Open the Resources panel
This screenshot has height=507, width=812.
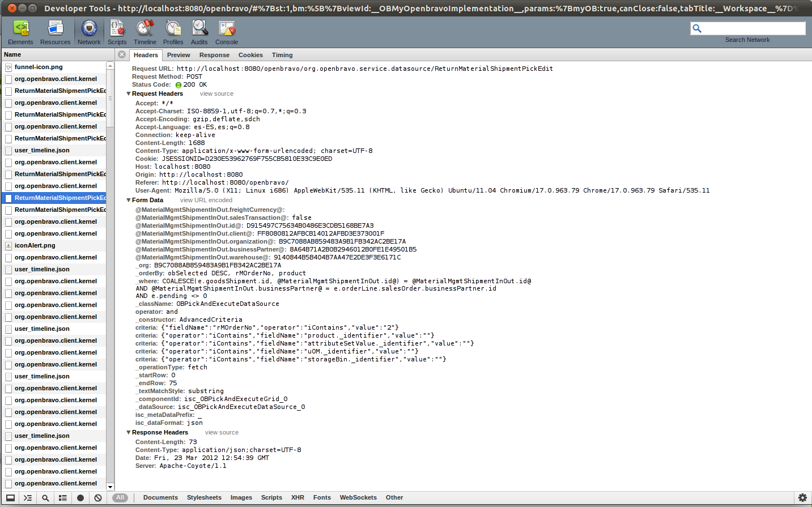point(55,32)
